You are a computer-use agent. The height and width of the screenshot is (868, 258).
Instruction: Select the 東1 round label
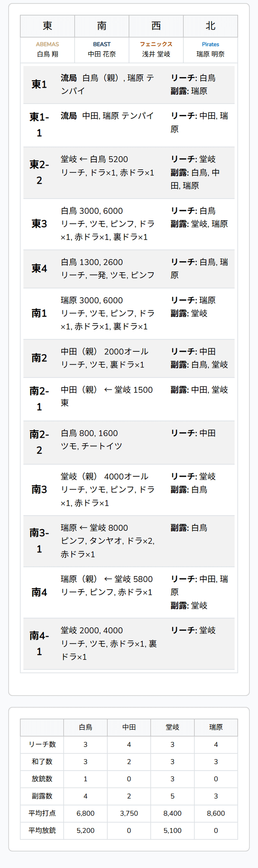point(39,84)
